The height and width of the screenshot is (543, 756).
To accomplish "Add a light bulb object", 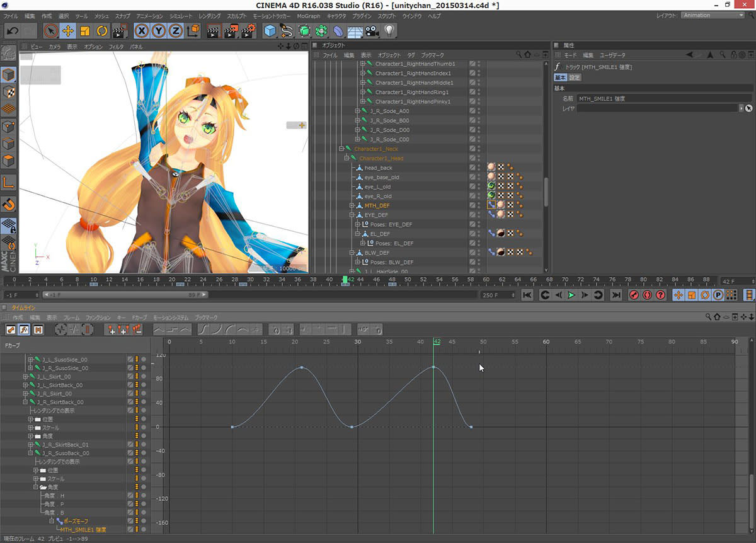I will coord(390,30).
